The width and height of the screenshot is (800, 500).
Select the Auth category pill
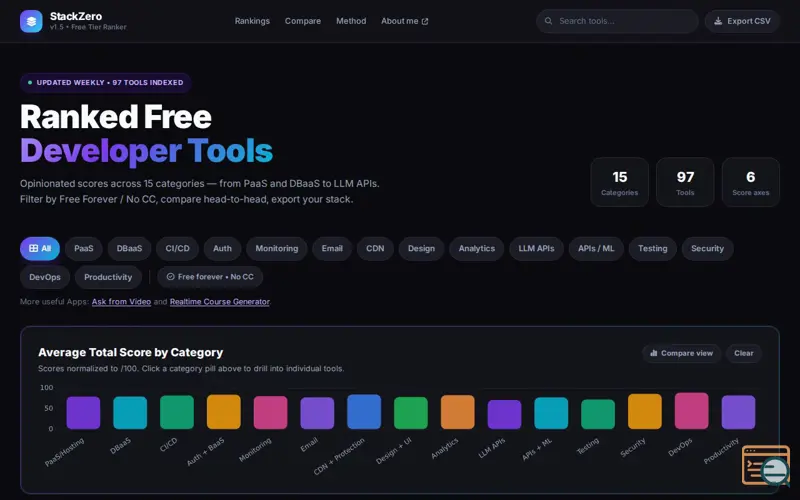pyautogui.click(x=222, y=248)
